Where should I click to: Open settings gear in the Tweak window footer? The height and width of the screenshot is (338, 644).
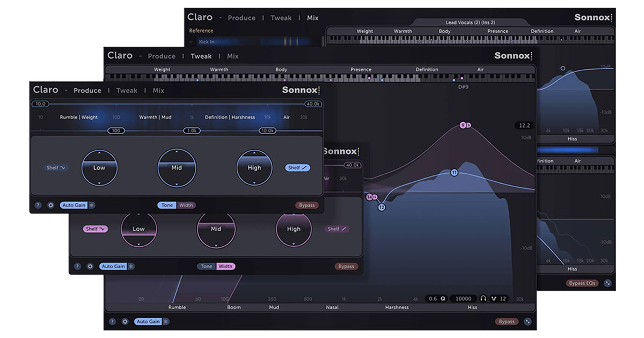125,321
